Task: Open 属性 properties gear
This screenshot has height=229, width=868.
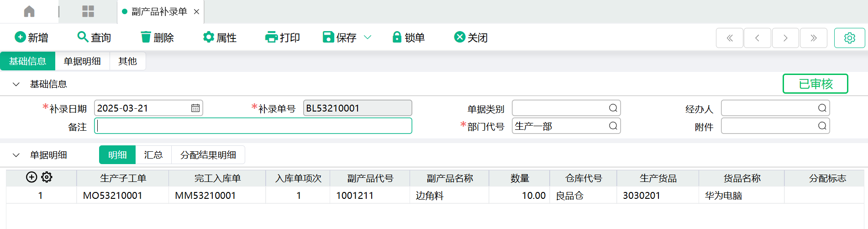Action: pos(209,37)
